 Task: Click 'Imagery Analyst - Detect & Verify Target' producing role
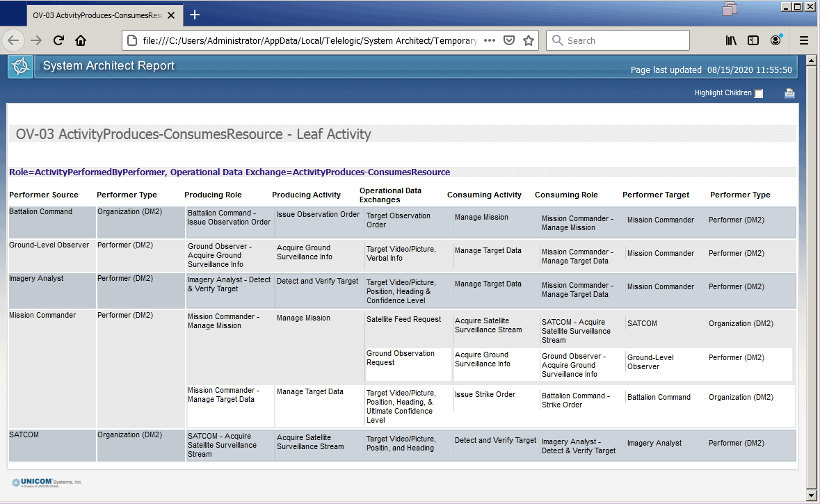click(x=229, y=284)
